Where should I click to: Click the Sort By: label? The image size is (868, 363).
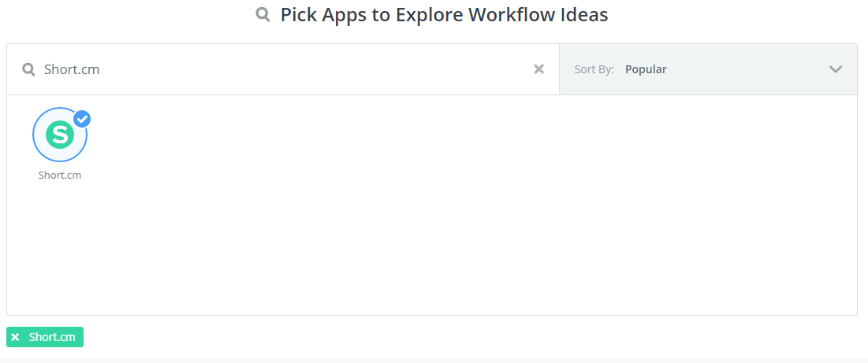[594, 69]
